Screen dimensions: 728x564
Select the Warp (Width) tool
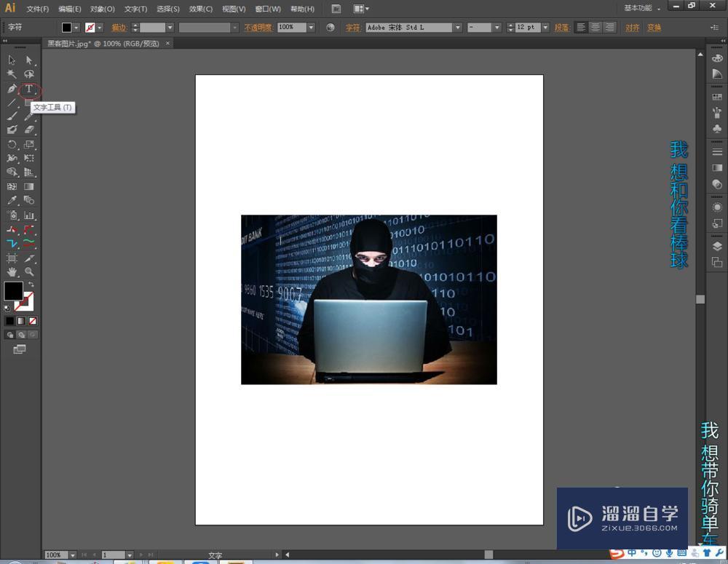point(12,159)
